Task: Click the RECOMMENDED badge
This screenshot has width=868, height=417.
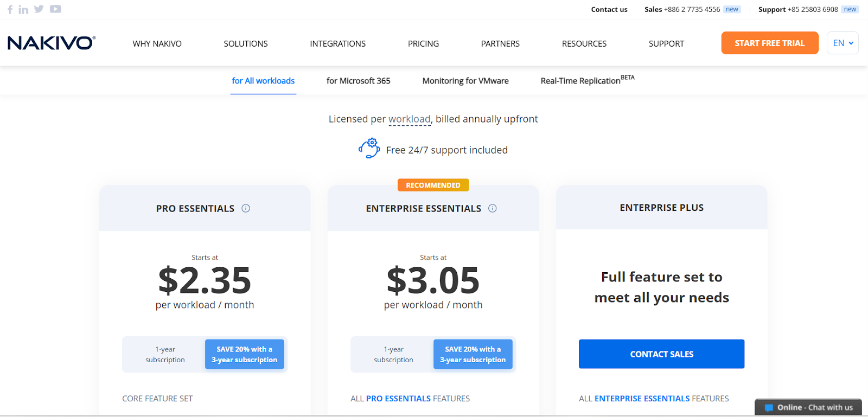Action: point(433,185)
